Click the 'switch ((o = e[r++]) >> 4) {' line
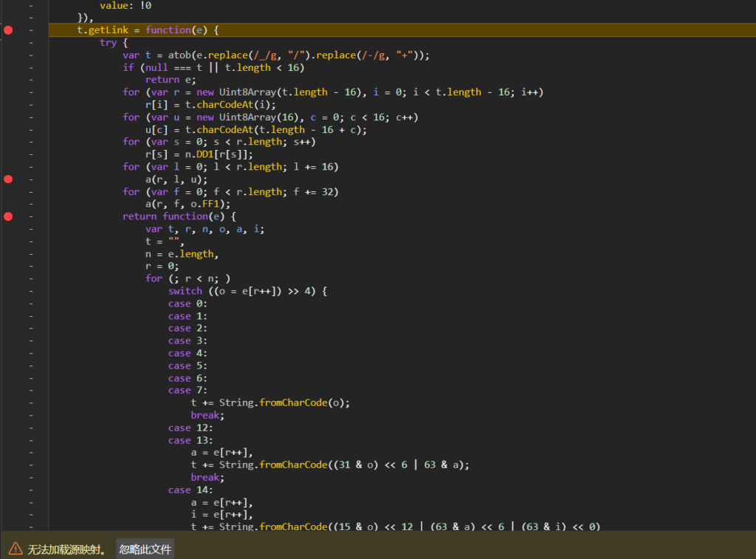The height and width of the screenshot is (559, 756). coord(248,292)
